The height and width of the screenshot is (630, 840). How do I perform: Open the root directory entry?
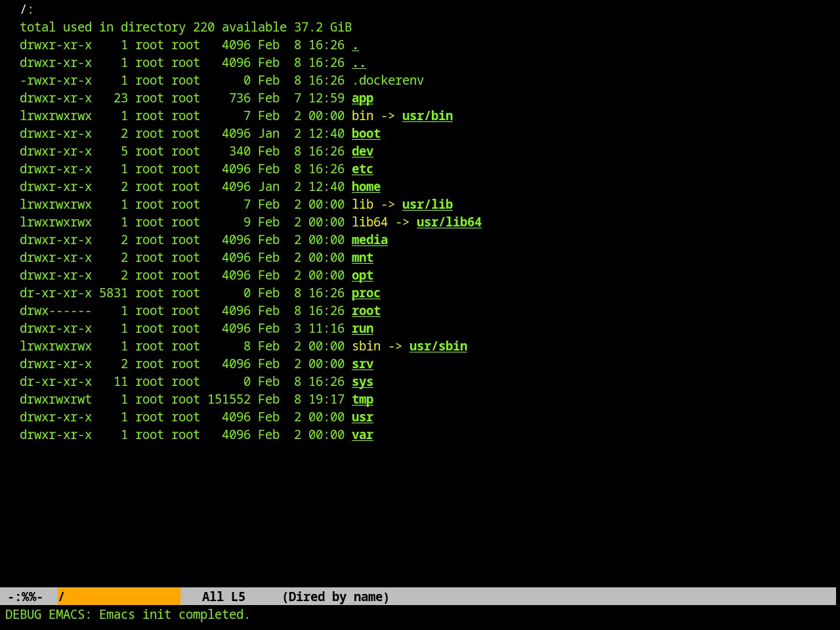tap(366, 311)
